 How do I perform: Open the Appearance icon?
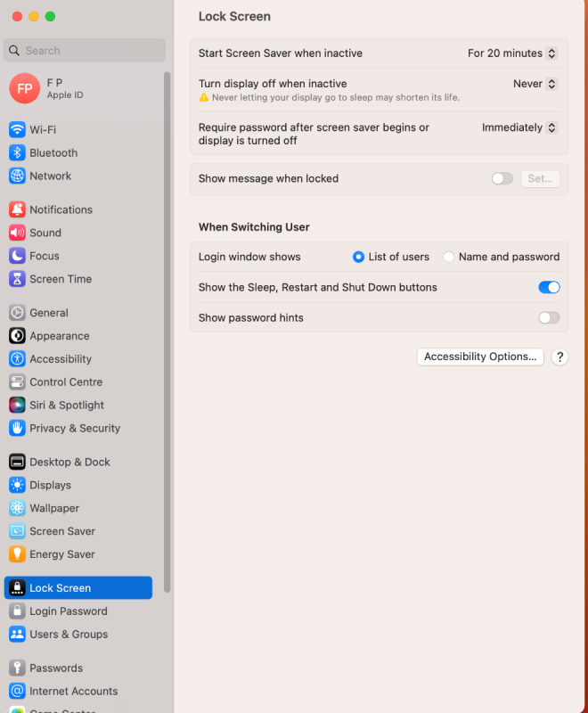coord(17,336)
